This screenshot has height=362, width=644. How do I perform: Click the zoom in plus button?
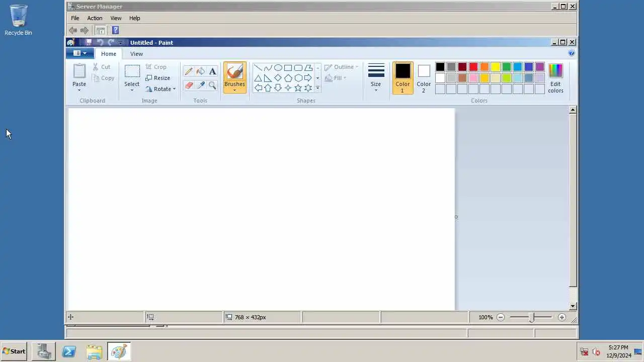click(x=561, y=317)
